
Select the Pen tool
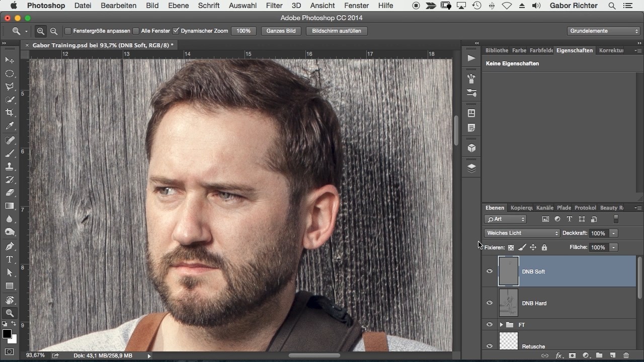(10, 246)
